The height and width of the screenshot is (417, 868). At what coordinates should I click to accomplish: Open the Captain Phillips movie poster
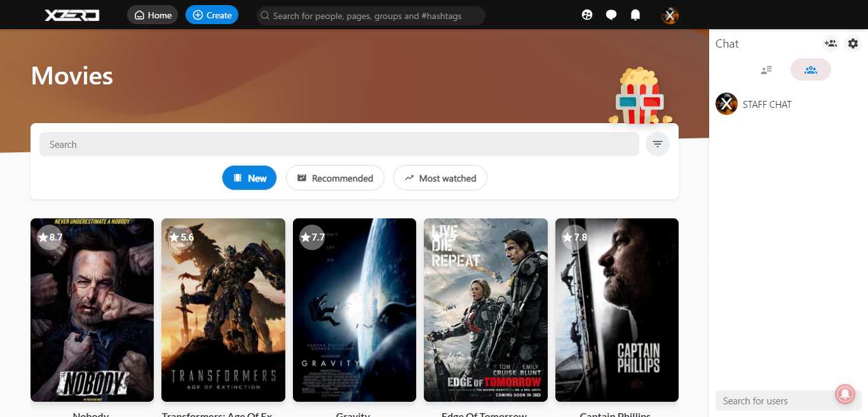click(617, 310)
